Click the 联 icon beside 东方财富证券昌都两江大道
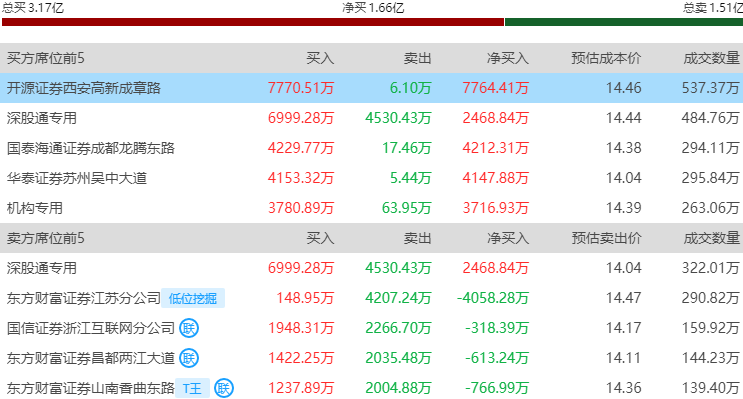The height and width of the screenshot is (399, 743). pos(189,358)
